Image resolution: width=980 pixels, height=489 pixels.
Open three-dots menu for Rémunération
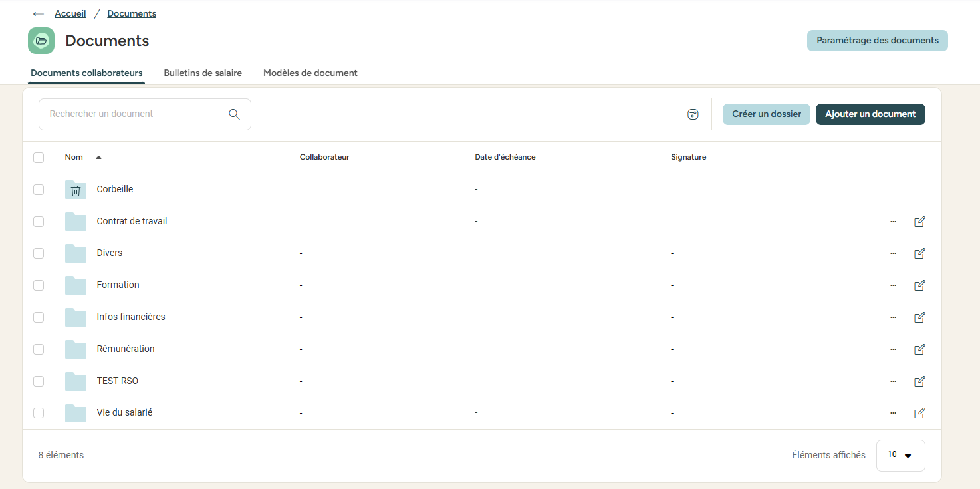pos(893,349)
